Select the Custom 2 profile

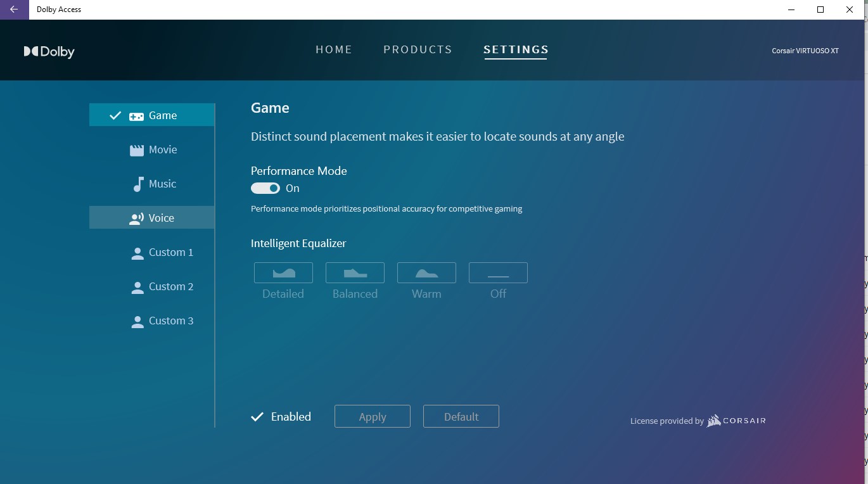[x=152, y=286]
